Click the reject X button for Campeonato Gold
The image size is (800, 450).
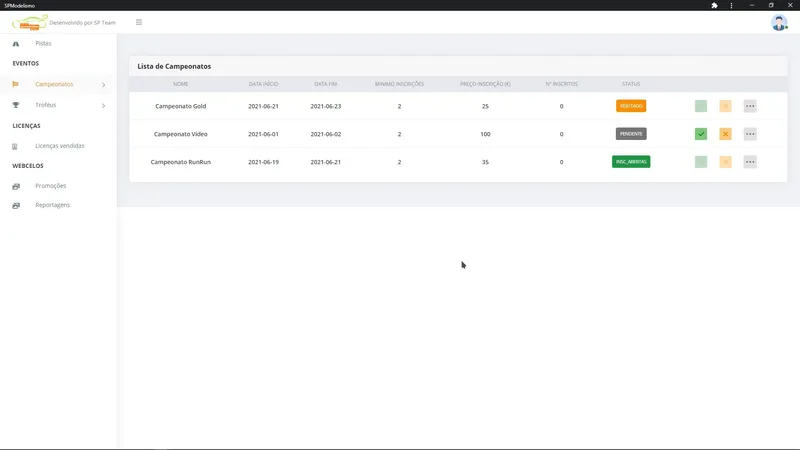coord(726,106)
